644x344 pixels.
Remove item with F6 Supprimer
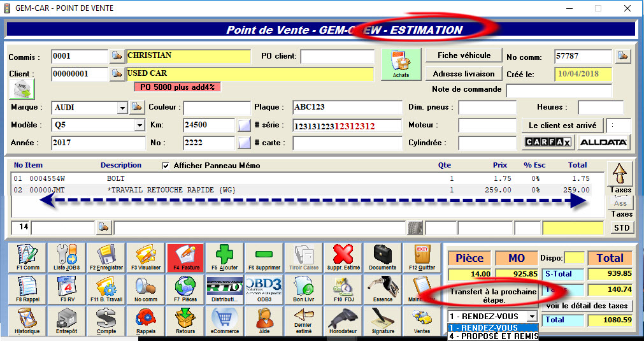(264, 257)
